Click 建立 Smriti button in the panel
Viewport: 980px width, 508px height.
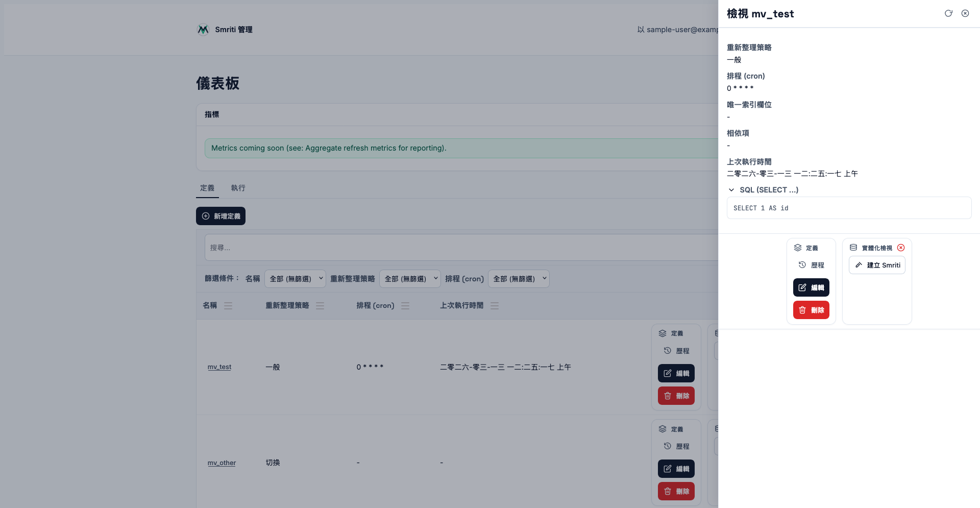[877, 265]
